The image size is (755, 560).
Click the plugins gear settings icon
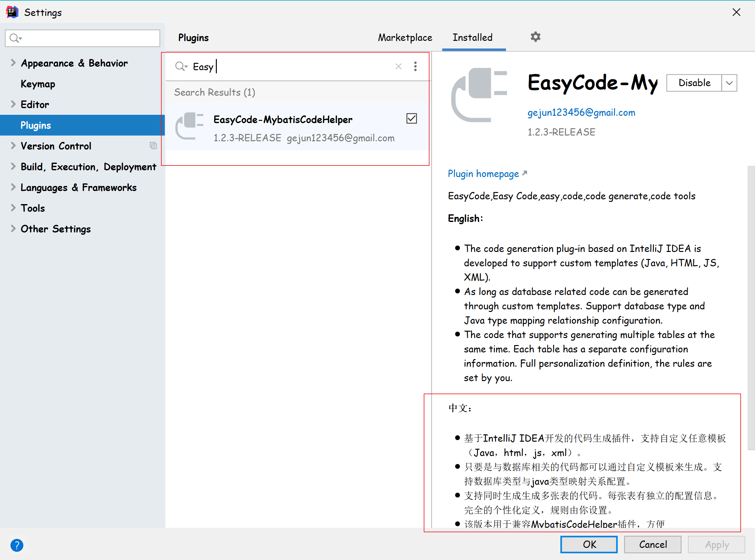(535, 37)
